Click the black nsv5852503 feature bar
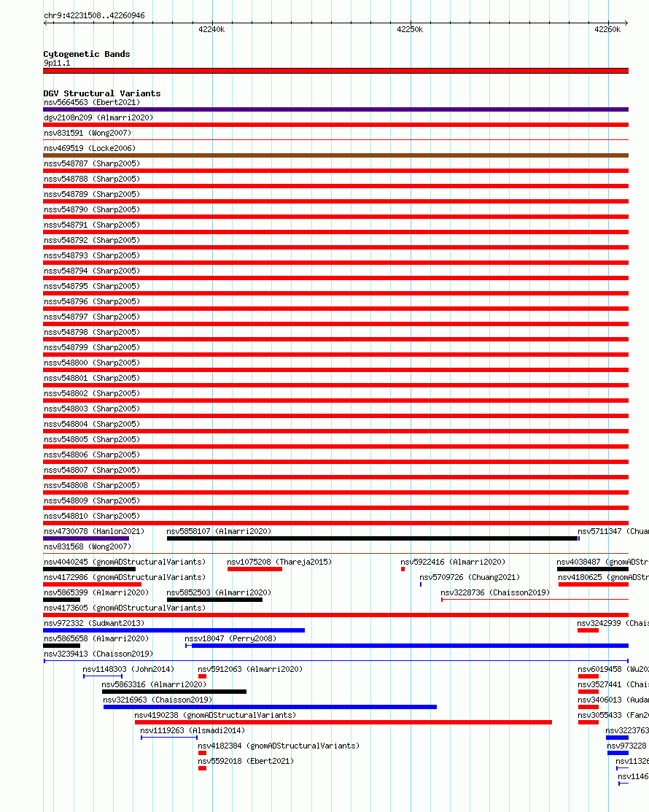 [x=215, y=600]
